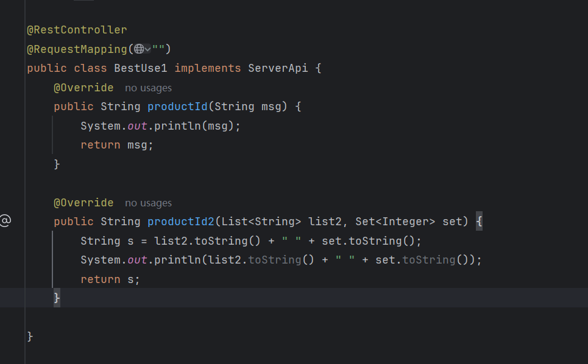Click the 'return s;' statement
Image resolution: width=588 pixels, height=364 pixels.
[110, 279]
